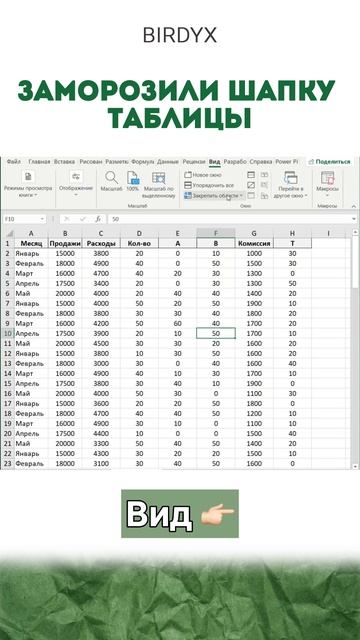
Task: Open Перейти в другое окно menu
Action: (291, 184)
